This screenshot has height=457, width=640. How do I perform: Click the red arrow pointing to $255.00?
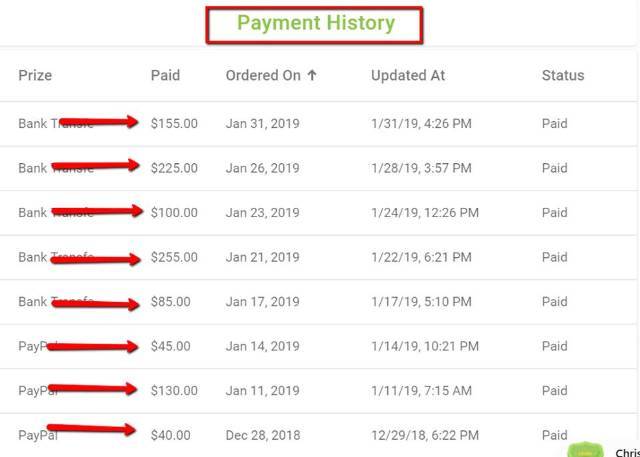(95, 258)
